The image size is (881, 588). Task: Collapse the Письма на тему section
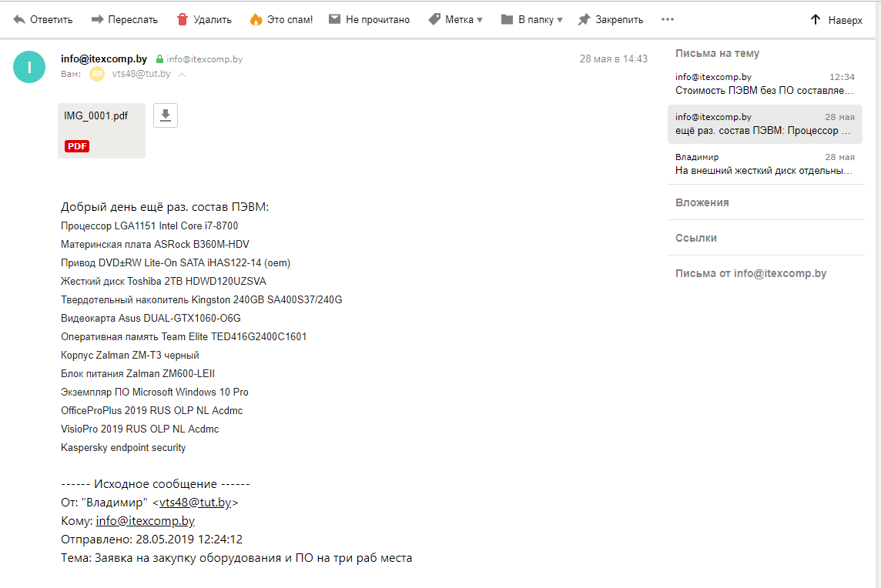tap(717, 53)
